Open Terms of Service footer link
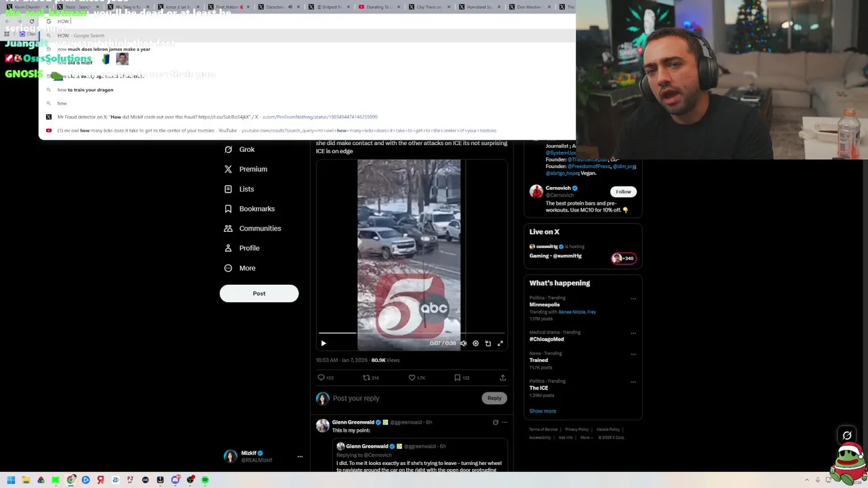The width and height of the screenshot is (868, 488). click(x=543, y=429)
